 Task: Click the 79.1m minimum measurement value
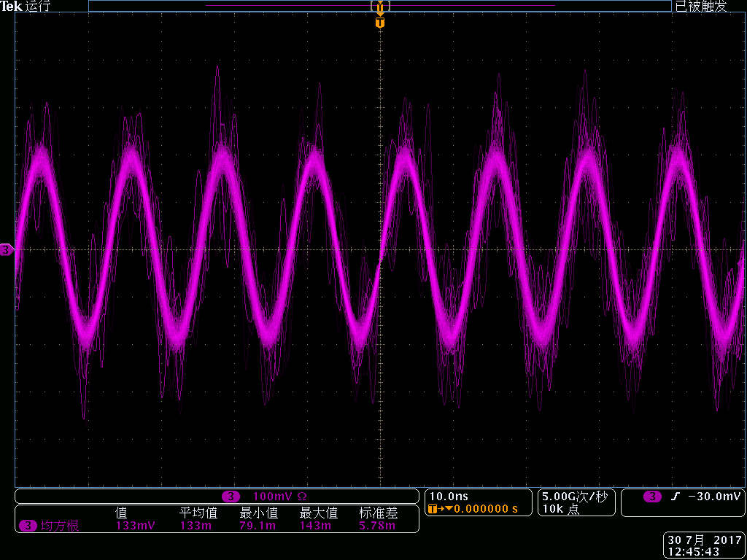pyautogui.click(x=257, y=526)
